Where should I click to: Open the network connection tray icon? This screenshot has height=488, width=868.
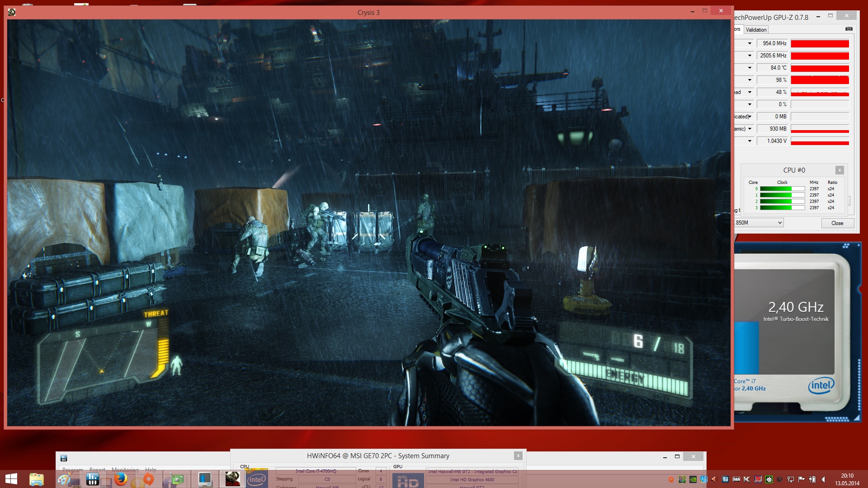click(x=790, y=479)
